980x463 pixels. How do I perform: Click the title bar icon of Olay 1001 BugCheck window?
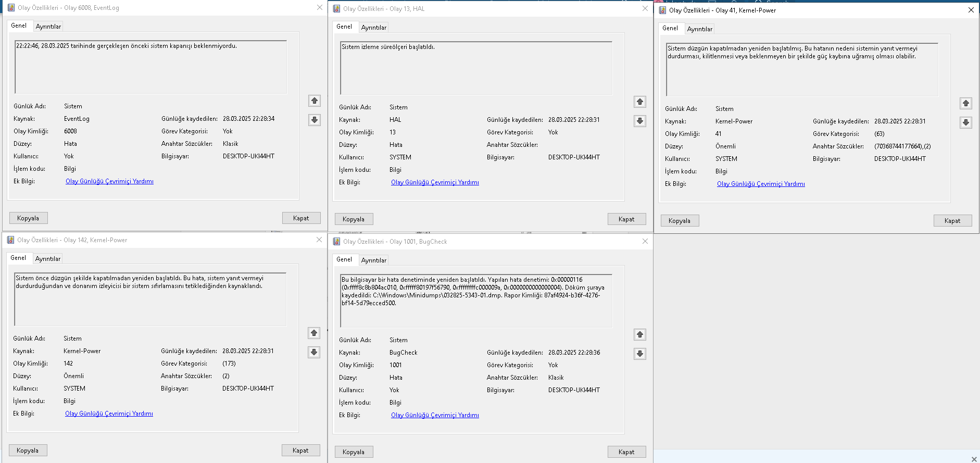pos(336,242)
